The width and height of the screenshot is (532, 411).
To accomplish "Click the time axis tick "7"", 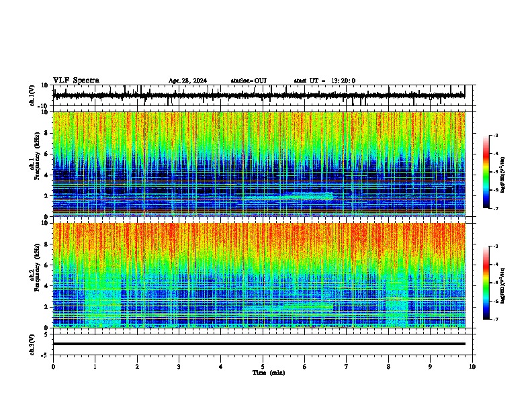I will 347,367.
